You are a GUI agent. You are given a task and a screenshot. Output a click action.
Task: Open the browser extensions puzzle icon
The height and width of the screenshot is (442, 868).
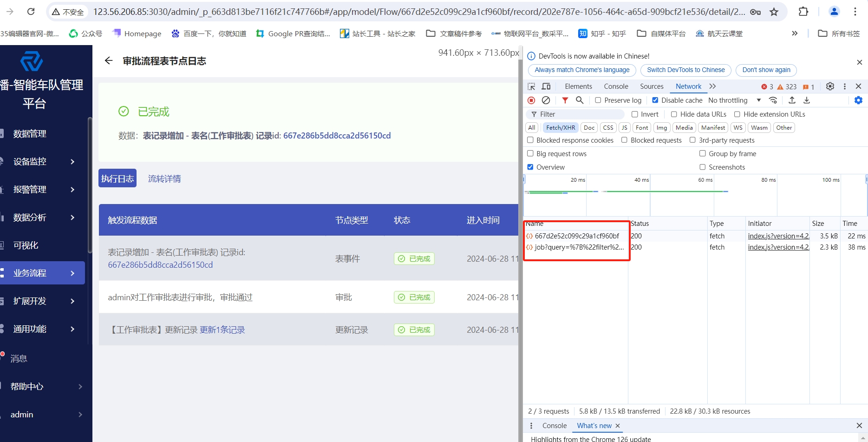803,12
